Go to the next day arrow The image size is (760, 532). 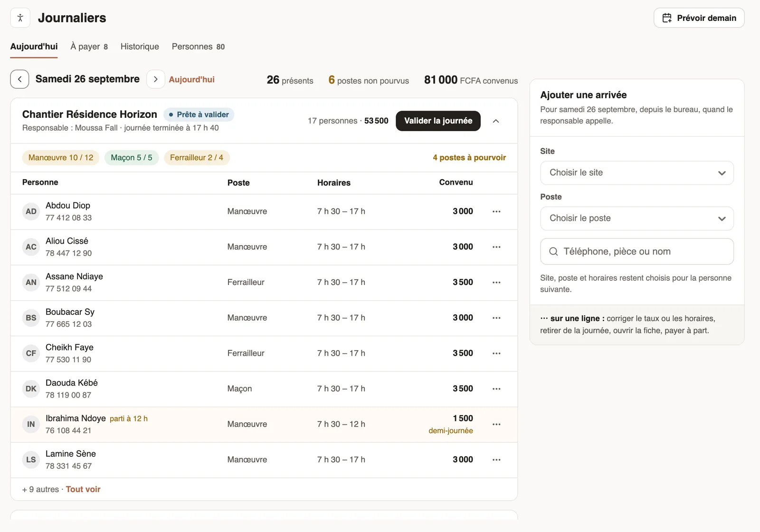[x=155, y=79]
